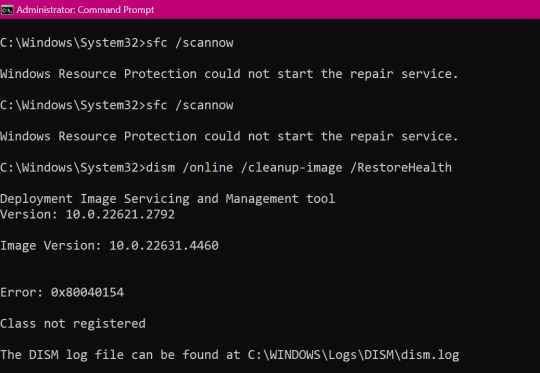This screenshot has height=373, width=540.
Task: Click the Image Version: 10.0.22631.4460 line
Action: (109, 246)
